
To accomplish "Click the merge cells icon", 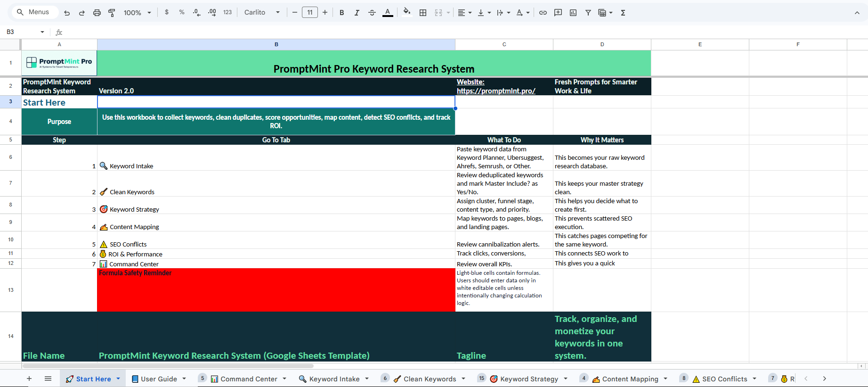I will click(x=438, y=13).
